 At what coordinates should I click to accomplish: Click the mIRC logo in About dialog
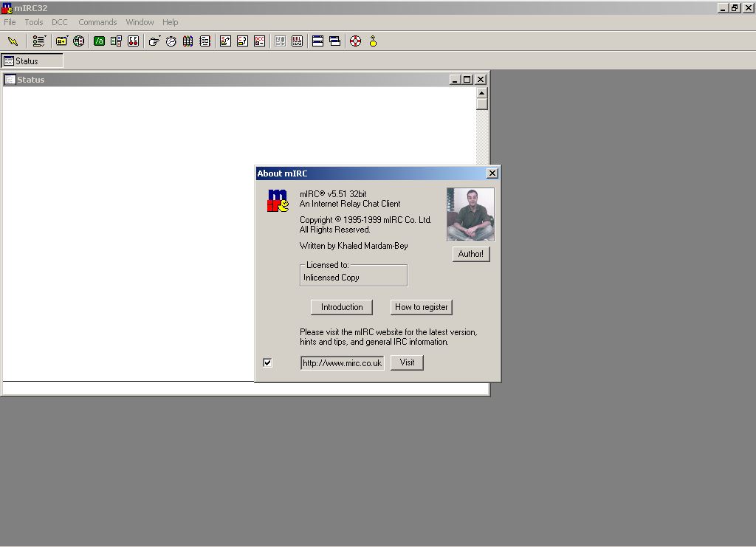(x=278, y=201)
